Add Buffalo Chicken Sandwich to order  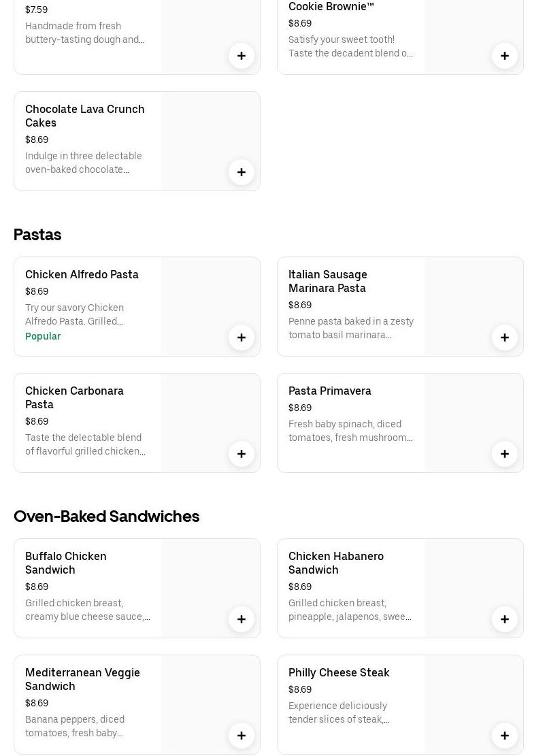click(242, 619)
